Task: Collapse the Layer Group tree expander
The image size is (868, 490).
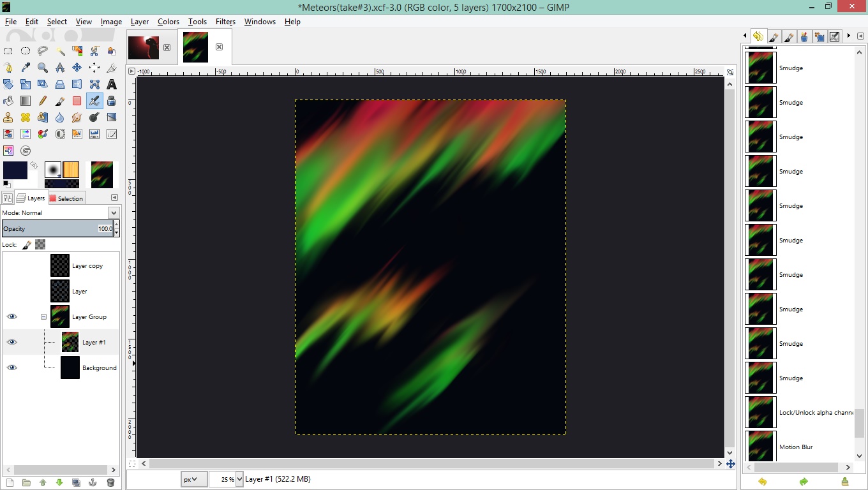Action: pyautogui.click(x=44, y=316)
